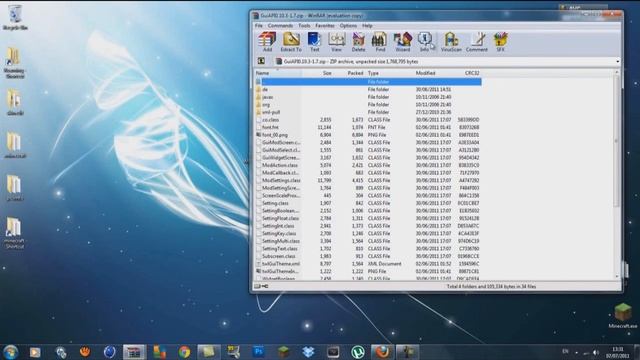Open the Recycle Bin desktop icon
Image resolution: width=640 pixels, height=360 pixels.
pyautogui.click(x=15, y=18)
